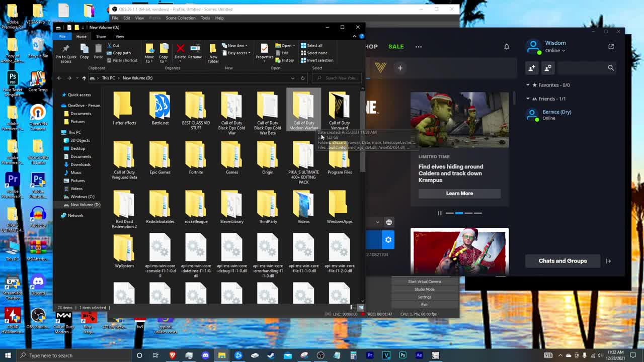Screen dimensions: 644x362
Task: Switch to the Share ribbon tab
Action: coord(101,36)
